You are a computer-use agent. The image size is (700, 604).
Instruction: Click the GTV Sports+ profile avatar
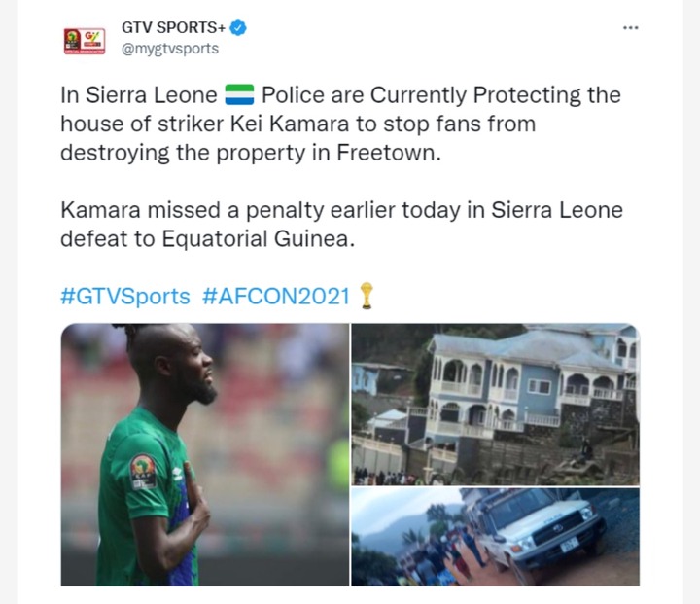85,41
